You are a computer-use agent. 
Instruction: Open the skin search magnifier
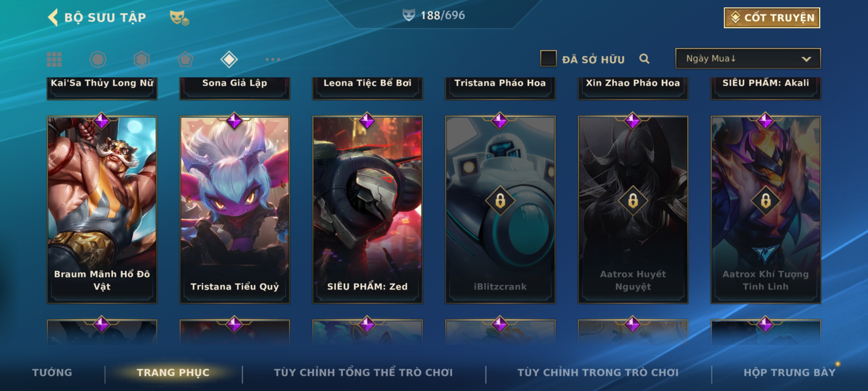(x=644, y=59)
